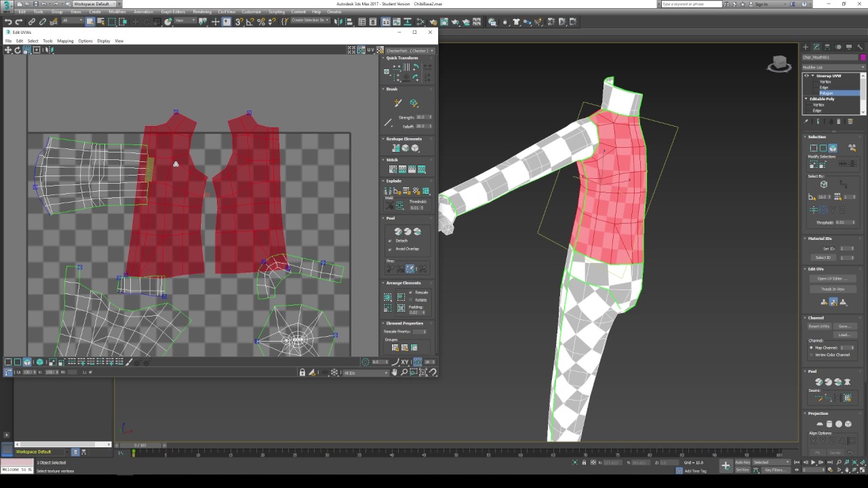
Task: Open the Modifier List dropdown
Action: coord(834,67)
